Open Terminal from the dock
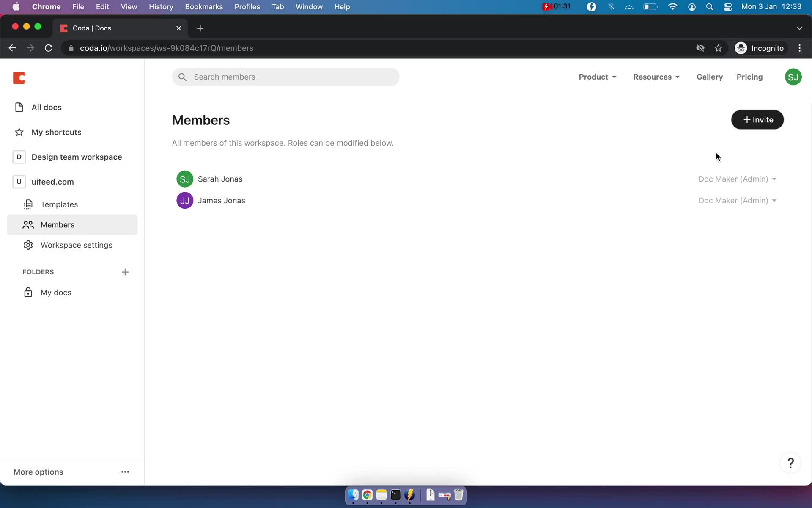Image resolution: width=812 pixels, height=508 pixels. (395, 495)
